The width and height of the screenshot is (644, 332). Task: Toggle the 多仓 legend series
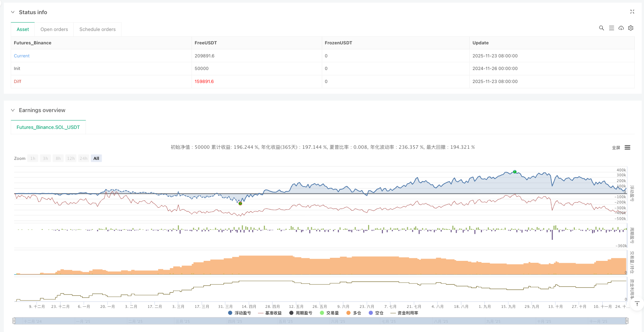click(x=354, y=313)
